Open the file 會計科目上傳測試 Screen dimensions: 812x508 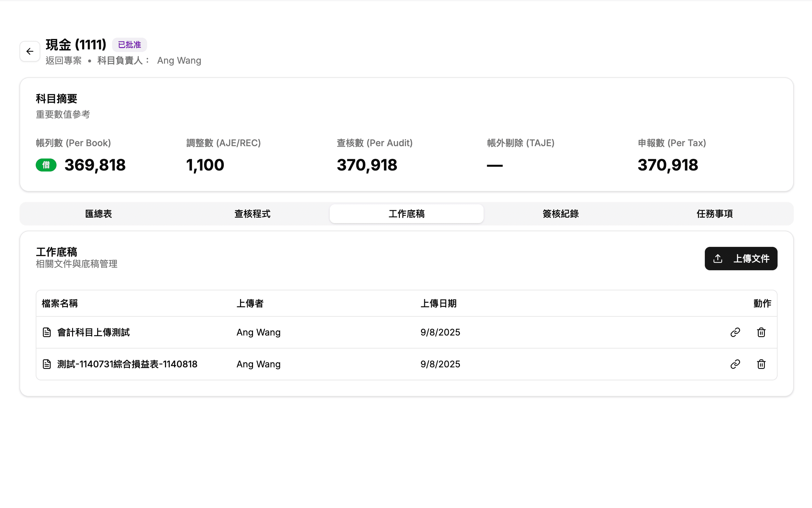(x=94, y=332)
